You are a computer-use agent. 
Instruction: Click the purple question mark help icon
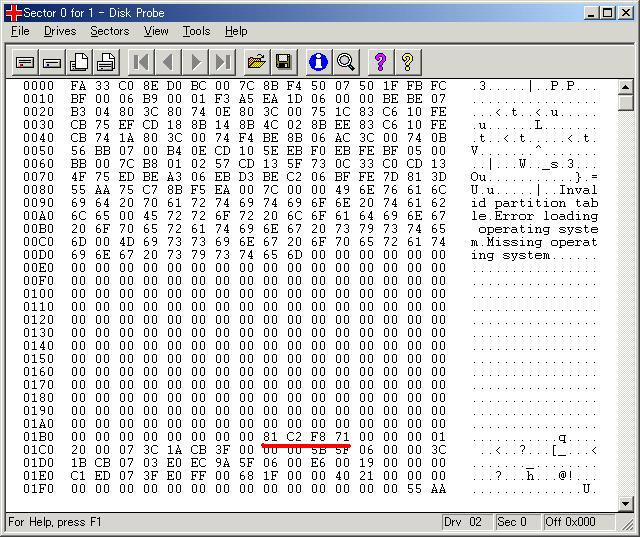380,62
